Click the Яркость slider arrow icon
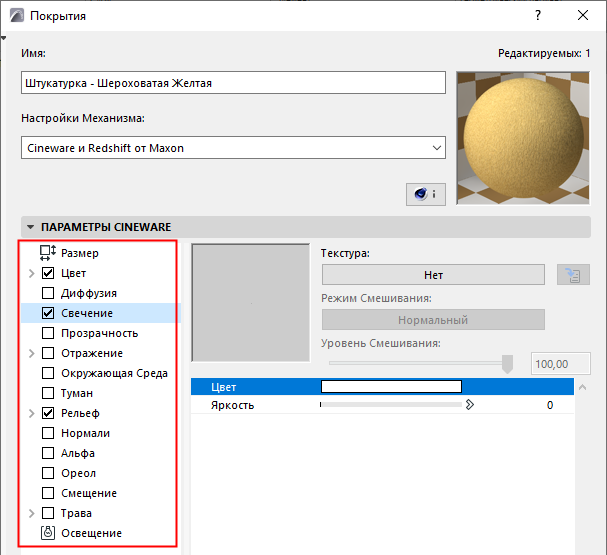 point(470,405)
